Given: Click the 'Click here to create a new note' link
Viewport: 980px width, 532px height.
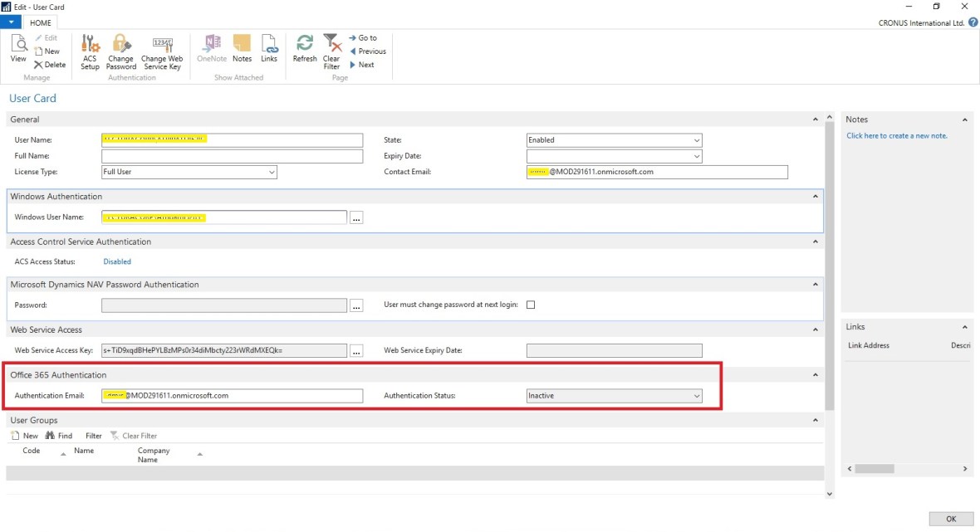Looking at the screenshot, I should coord(896,135).
